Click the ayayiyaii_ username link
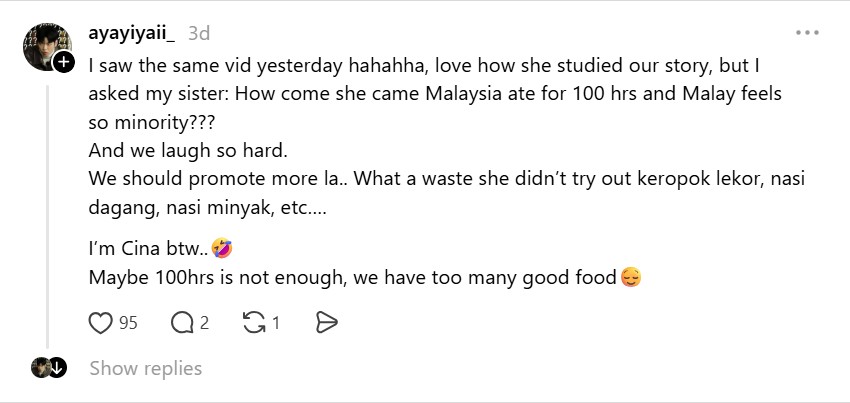Image resolution: width=850 pixels, height=403 pixels. point(132,34)
